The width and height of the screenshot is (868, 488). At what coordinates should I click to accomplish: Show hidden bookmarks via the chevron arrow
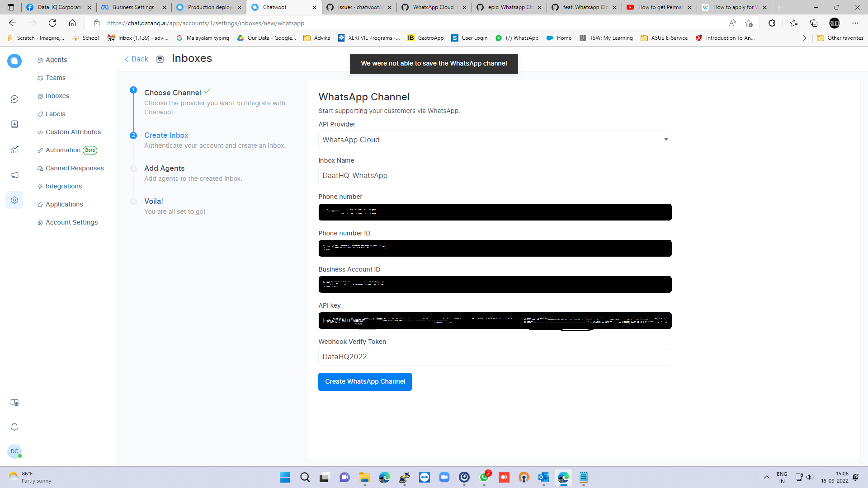[x=805, y=38]
